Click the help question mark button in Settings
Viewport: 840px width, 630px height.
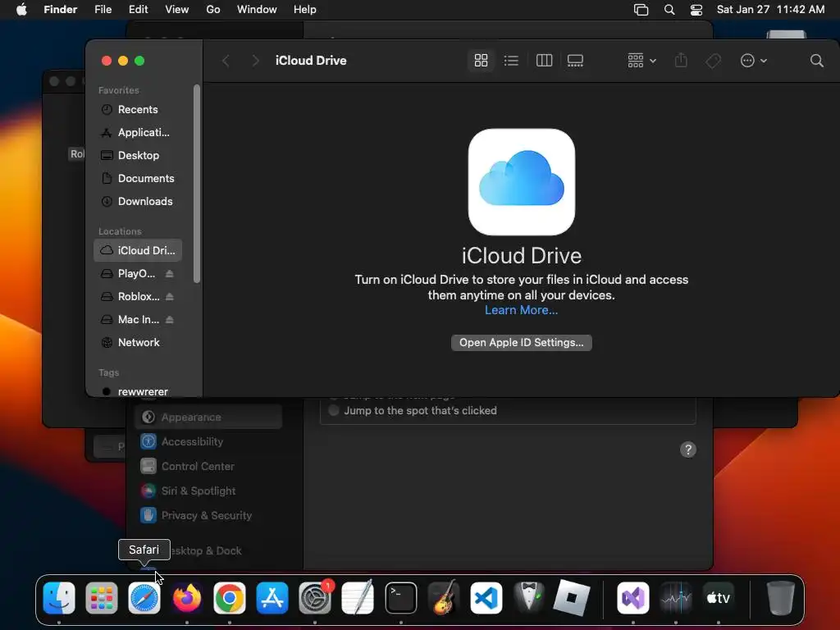pos(688,450)
